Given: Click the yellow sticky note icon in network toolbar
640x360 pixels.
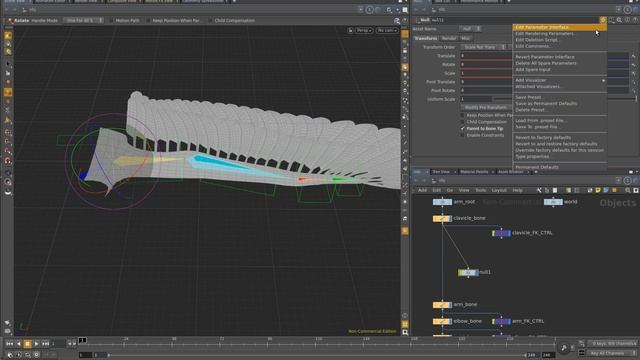Looking at the screenshot, I should coord(598,190).
